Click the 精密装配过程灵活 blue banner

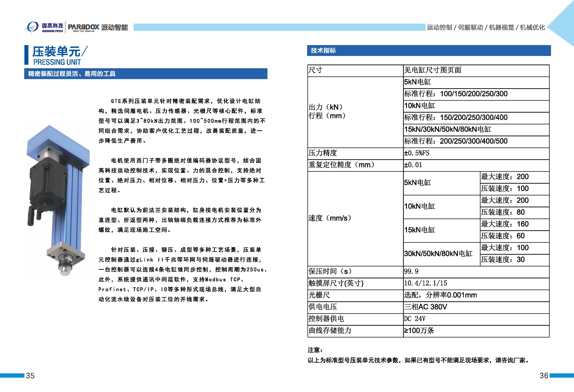pos(72,74)
